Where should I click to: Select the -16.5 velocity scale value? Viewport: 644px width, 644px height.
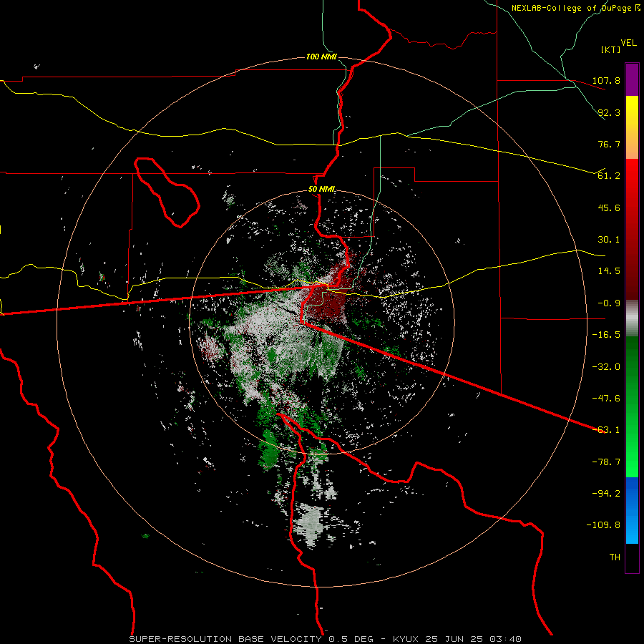606,335
